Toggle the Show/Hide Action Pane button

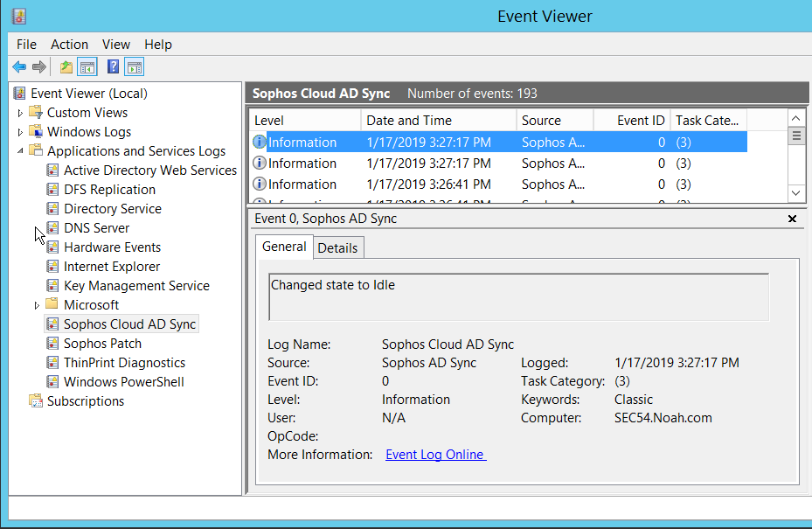(134, 67)
